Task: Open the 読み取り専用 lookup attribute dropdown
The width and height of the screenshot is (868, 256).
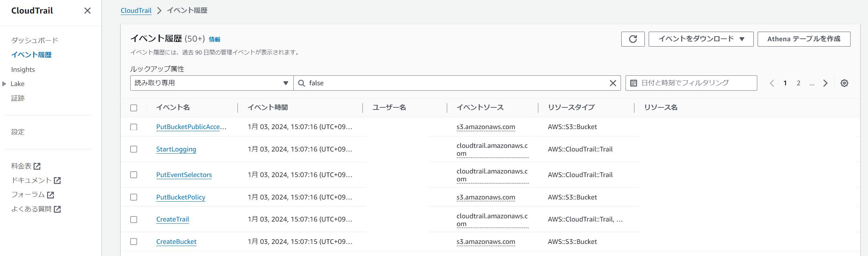Action: pos(212,83)
